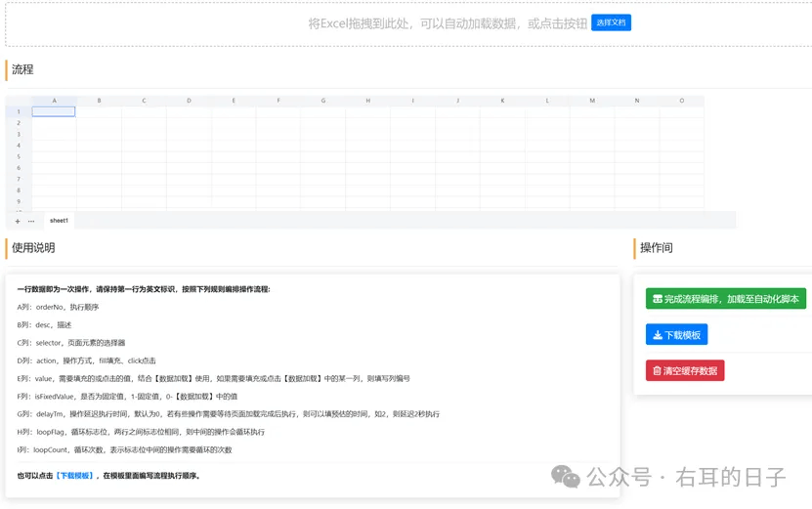This screenshot has height=509, width=812.
Task: Select row 5 header
Action: pyautogui.click(x=19, y=156)
